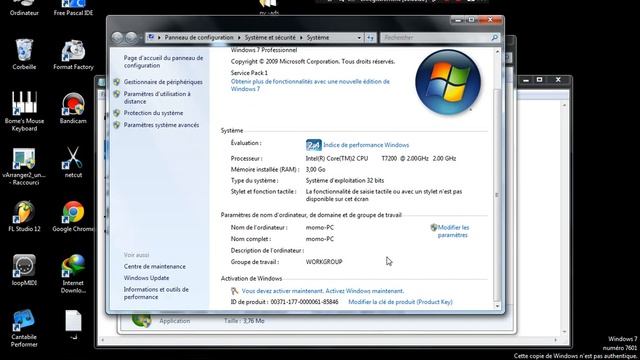Open Bome's Mouse Keyboard shortcut
The height and width of the screenshot is (360, 640).
tap(24, 111)
